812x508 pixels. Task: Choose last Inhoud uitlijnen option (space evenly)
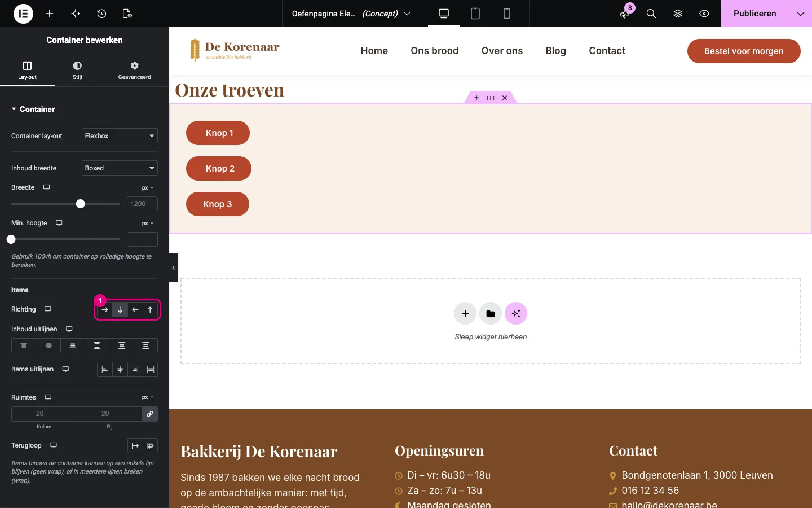145,345
